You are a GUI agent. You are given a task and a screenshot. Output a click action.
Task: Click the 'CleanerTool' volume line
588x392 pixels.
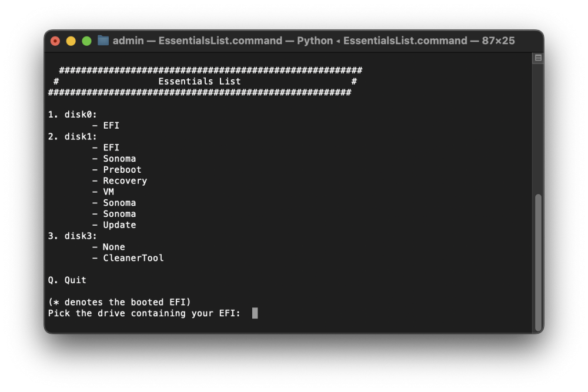tap(128, 258)
